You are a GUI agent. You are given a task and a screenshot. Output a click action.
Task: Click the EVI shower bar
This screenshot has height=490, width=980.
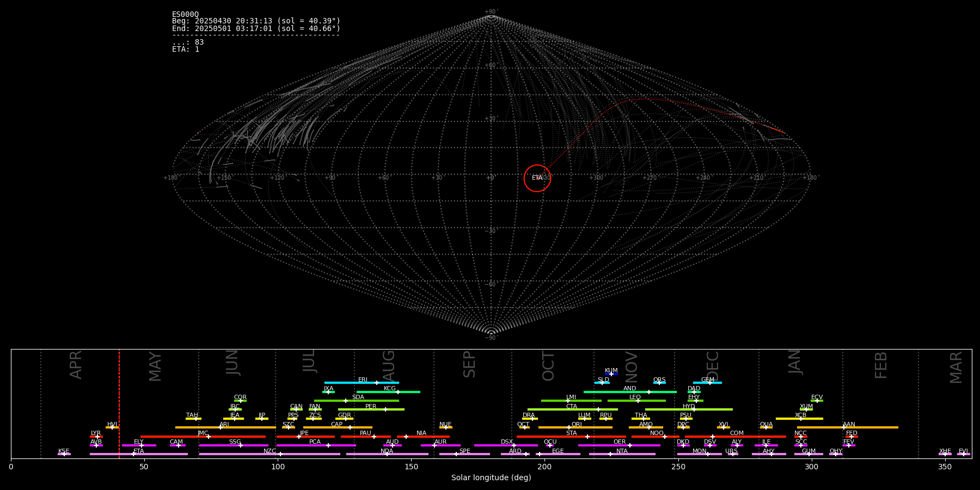coord(964,454)
